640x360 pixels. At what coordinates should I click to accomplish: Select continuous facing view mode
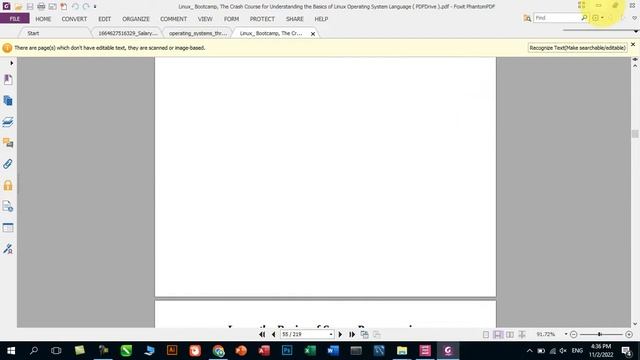(x=522, y=334)
